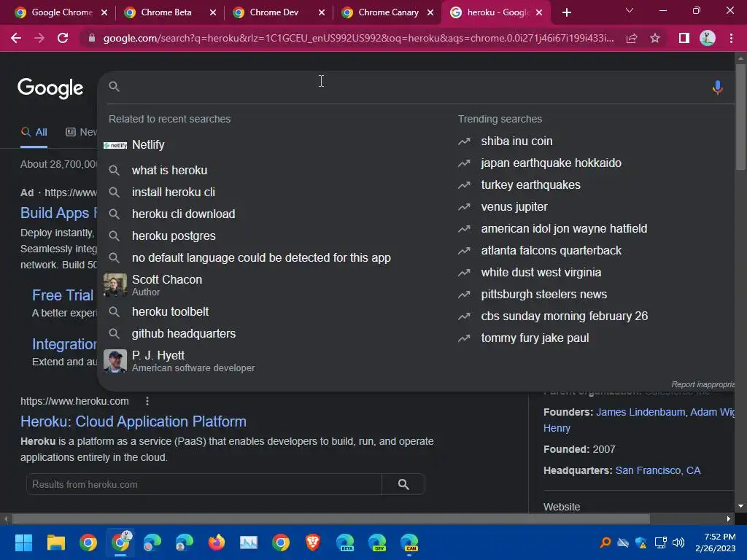Close the Chrome Dev tab
The image size is (747, 560).
click(322, 12)
